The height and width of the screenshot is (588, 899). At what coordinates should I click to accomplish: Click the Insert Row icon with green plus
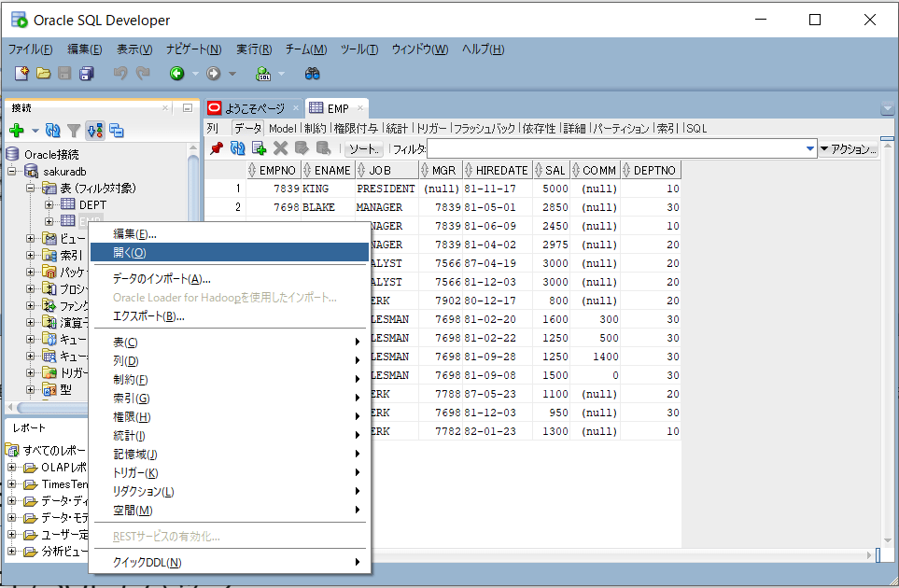point(260,148)
